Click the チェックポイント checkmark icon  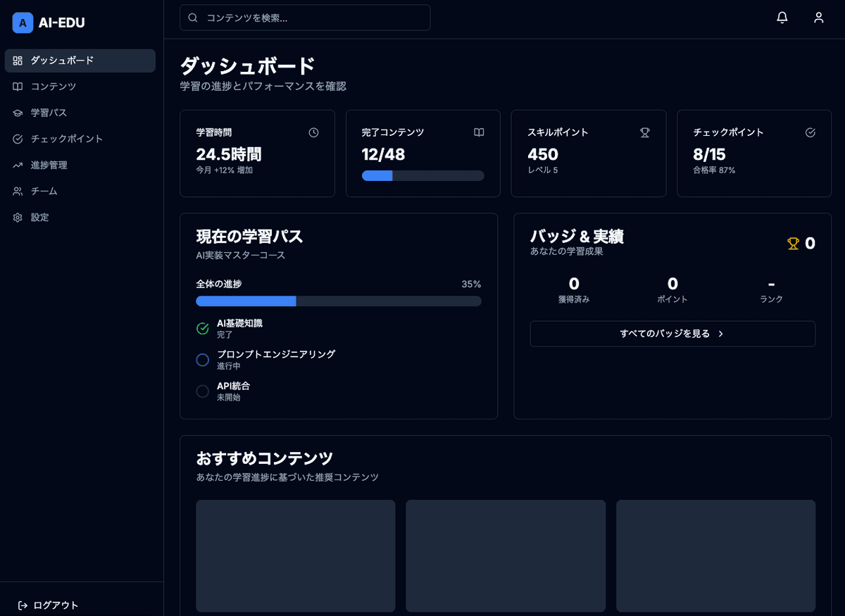click(18, 139)
